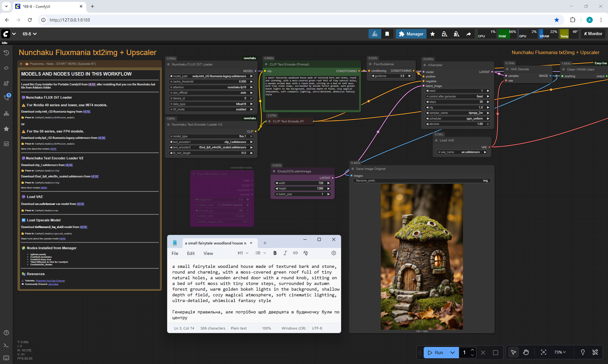608x364 pixels.
Task: Click the share arrow icon
Action: (468, 34)
